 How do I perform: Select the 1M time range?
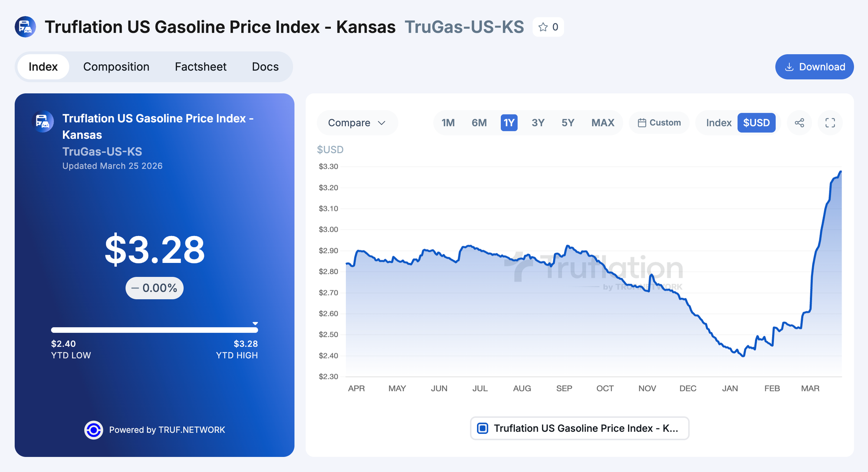pos(448,123)
